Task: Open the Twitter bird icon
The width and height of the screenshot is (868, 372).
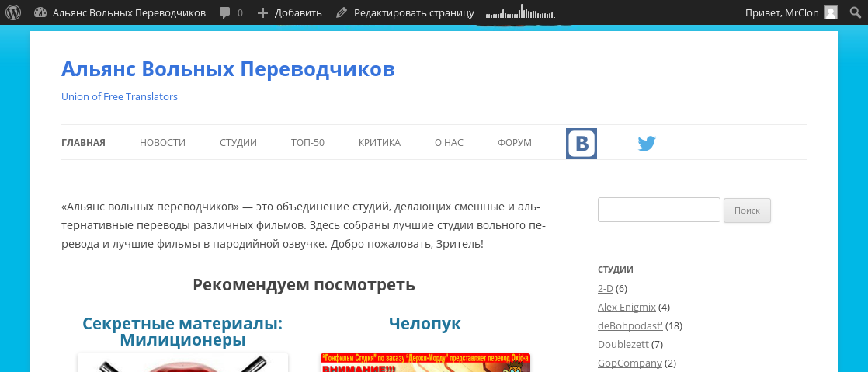Action: click(647, 144)
